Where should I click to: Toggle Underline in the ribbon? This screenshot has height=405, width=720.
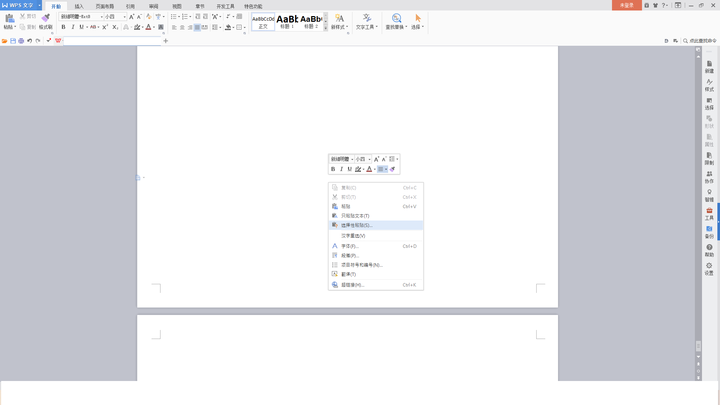coord(81,27)
